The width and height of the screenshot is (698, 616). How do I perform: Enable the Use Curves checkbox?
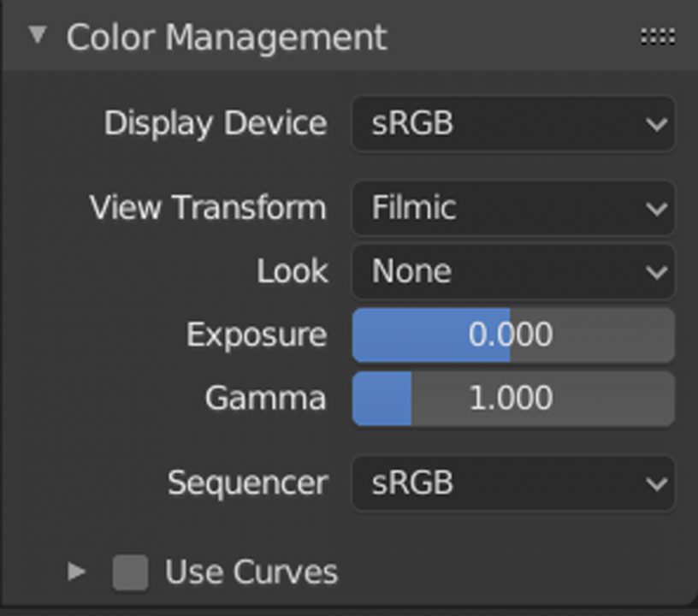point(129,572)
